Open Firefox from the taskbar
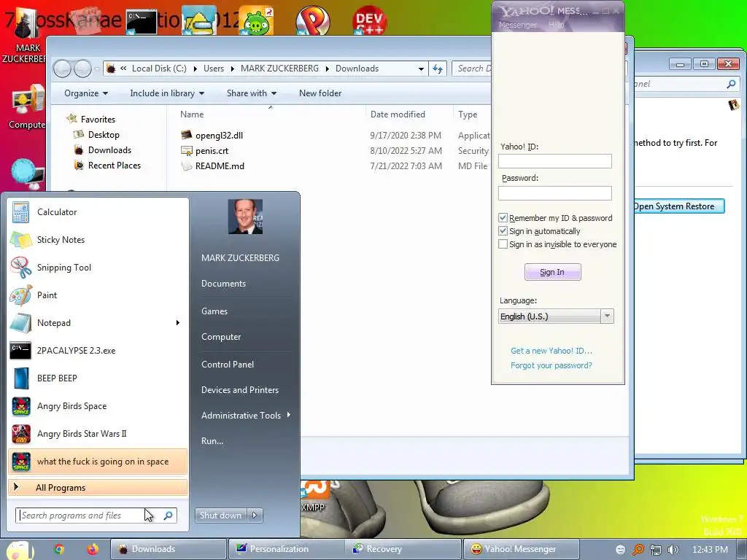Image resolution: width=747 pixels, height=560 pixels. coord(93,549)
